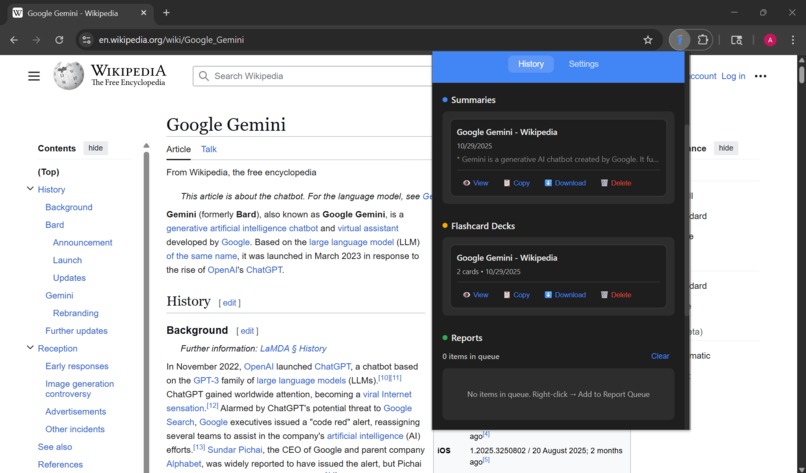Copy the Google Gemini summary

click(x=516, y=183)
